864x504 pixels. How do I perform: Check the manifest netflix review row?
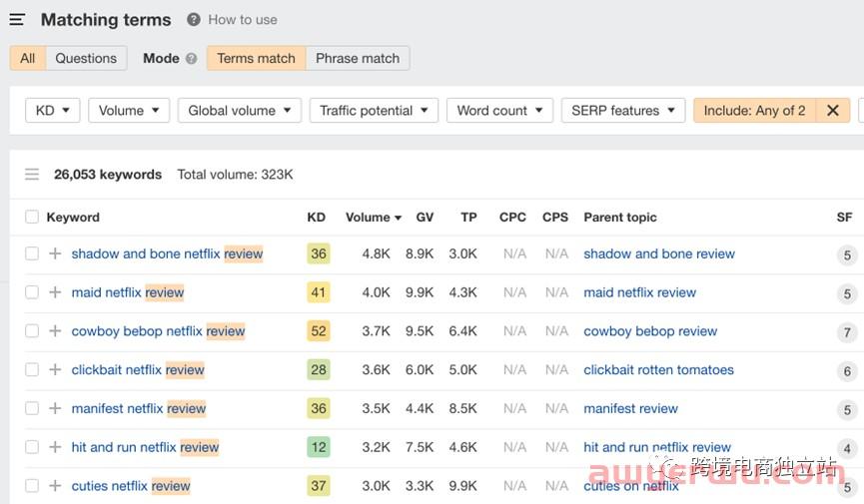[32, 408]
